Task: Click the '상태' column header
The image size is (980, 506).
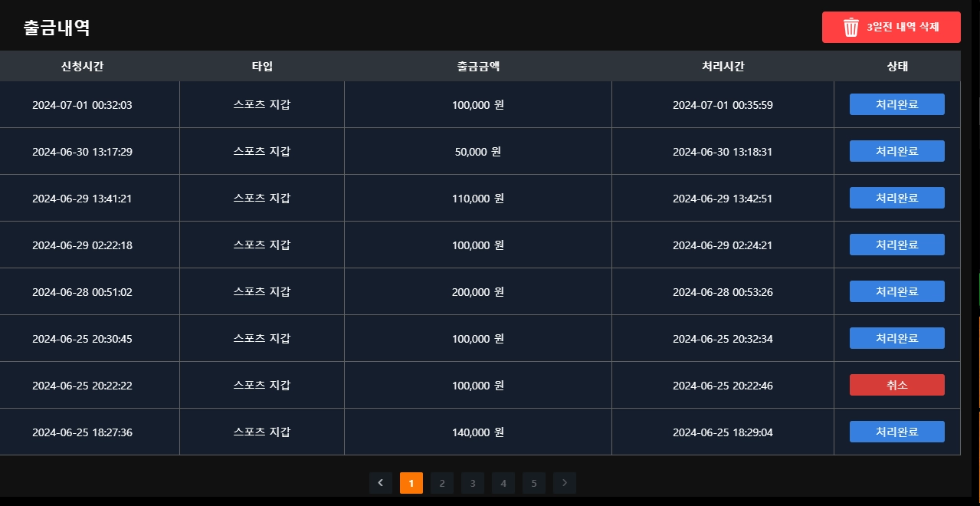Action: pos(896,66)
